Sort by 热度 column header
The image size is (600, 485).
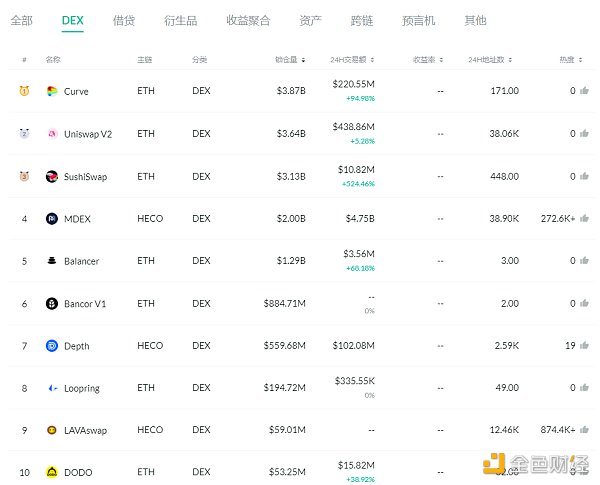(568, 60)
